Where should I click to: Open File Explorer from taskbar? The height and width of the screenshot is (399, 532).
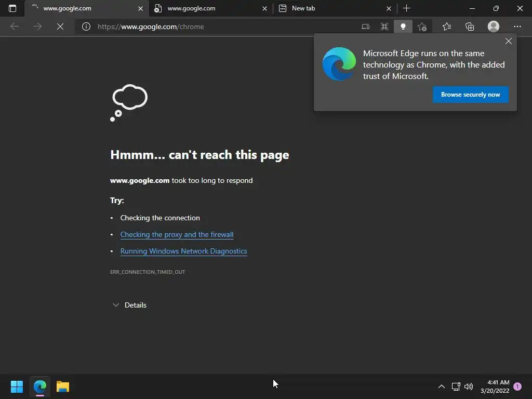click(63, 387)
